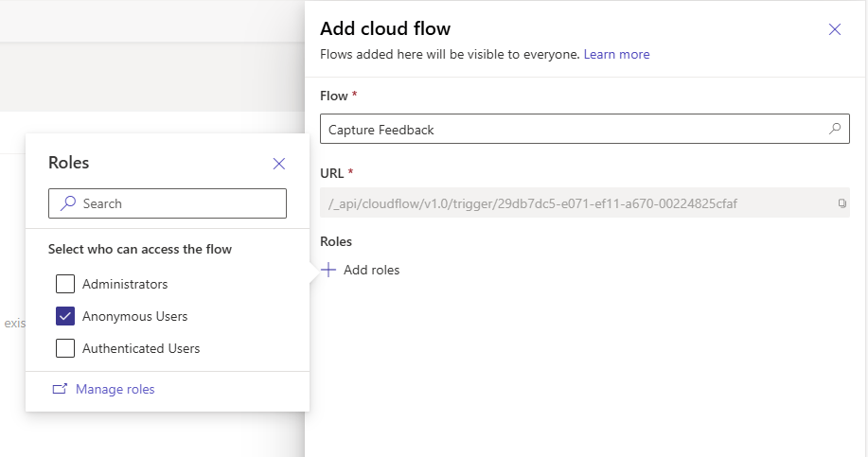The height and width of the screenshot is (457, 868).
Task: Enable the Authenticated Users checkbox
Action: pyautogui.click(x=65, y=348)
